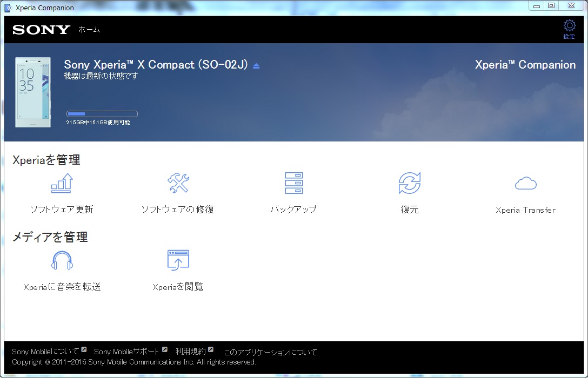Click the SONY logo

click(x=41, y=30)
